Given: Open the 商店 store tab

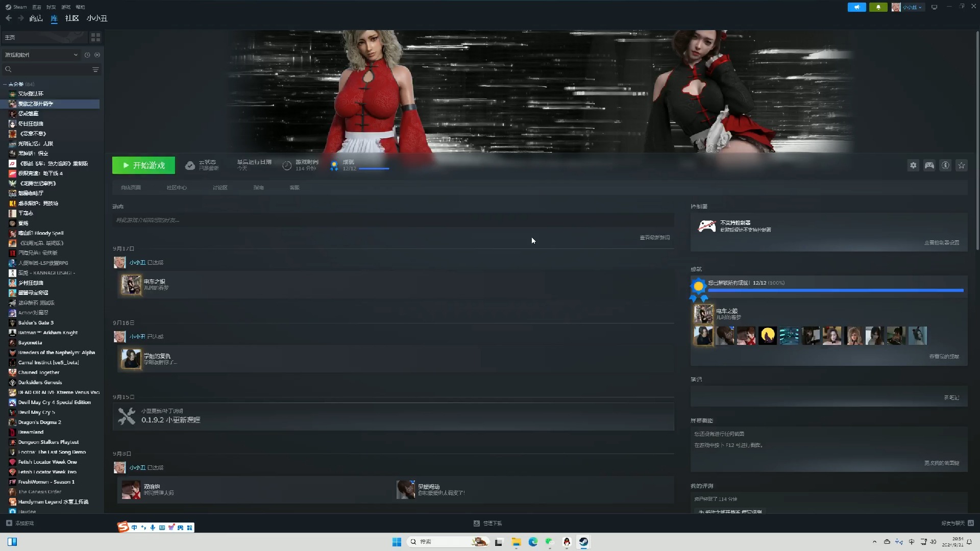Looking at the screenshot, I should (x=36, y=18).
